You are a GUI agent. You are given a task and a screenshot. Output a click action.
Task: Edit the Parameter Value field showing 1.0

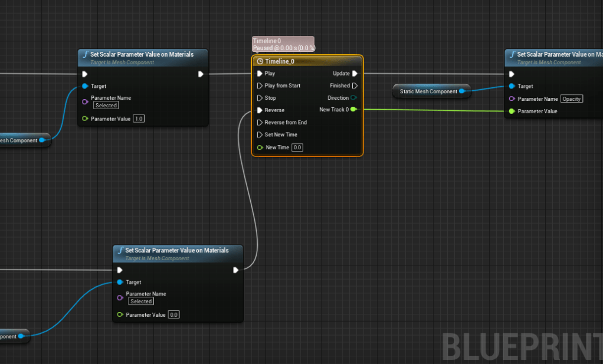coord(139,119)
